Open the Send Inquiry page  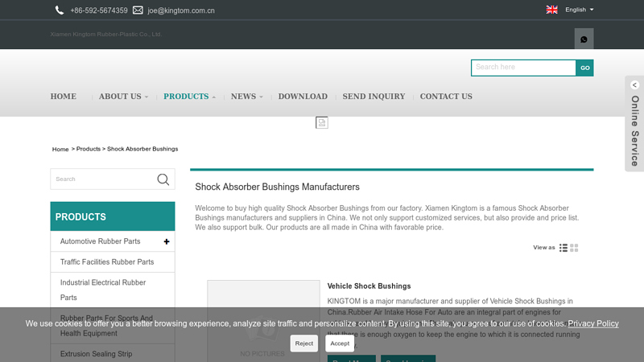click(374, 97)
